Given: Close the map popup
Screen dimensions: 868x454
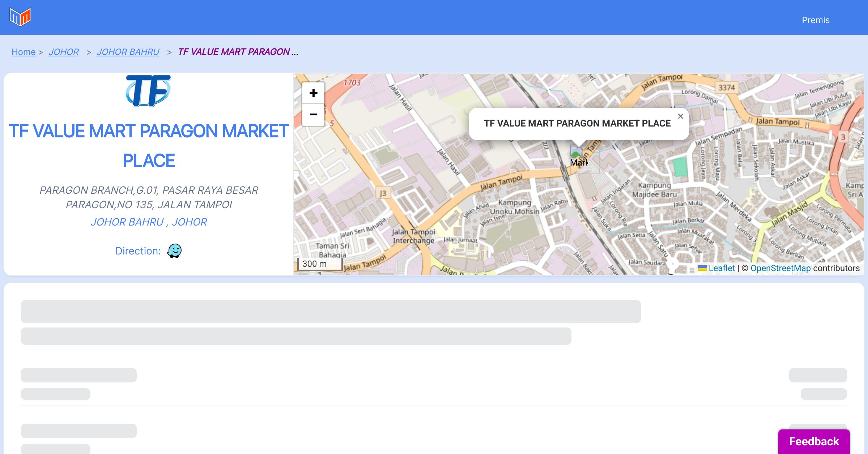Looking at the screenshot, I should pyautogui.click(x=680, y=116).
